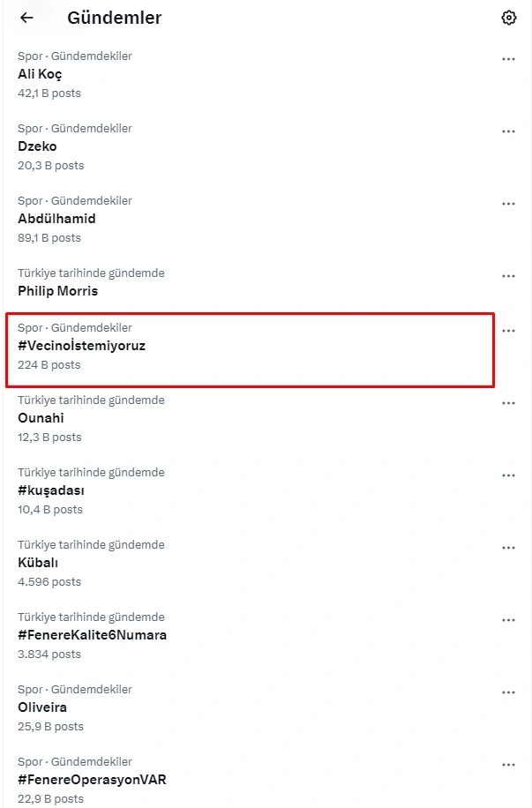Show more options for Oliveira trend
532x808 pixels.
pos(508,692)
